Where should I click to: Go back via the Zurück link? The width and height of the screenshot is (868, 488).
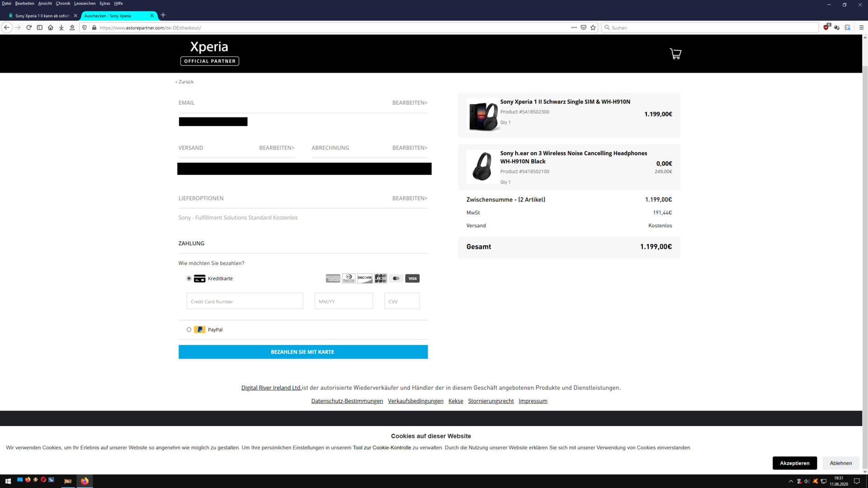[184, 82]
